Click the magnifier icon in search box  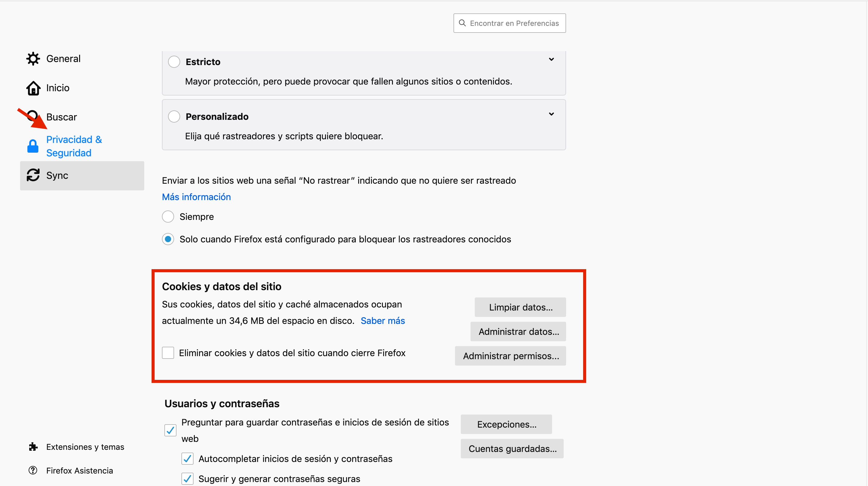point(462,23)
